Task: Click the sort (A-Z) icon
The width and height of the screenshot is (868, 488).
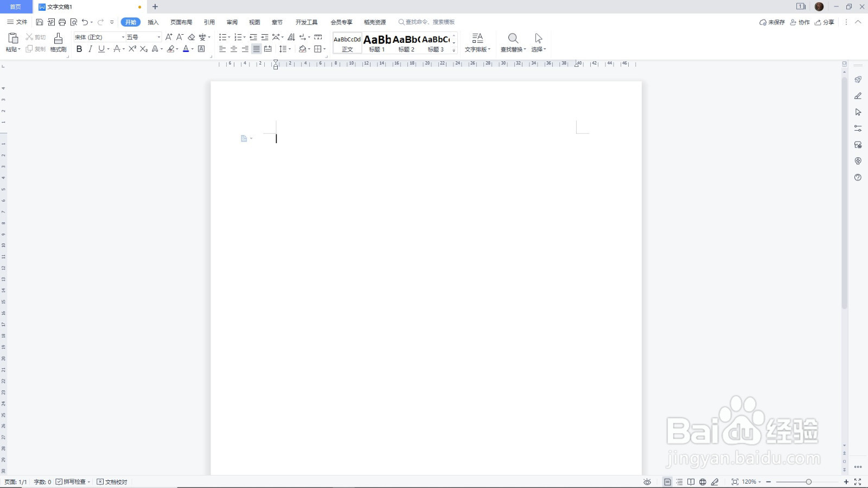Action: point(291,37)
